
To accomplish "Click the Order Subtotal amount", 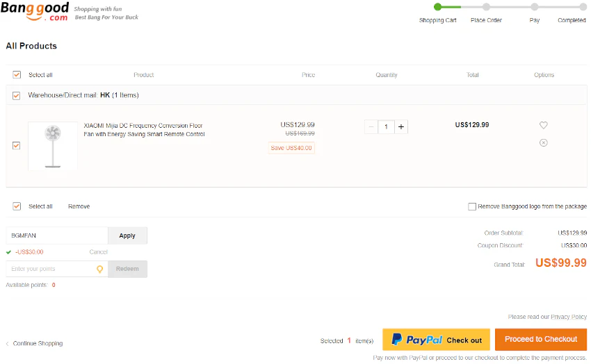I will (x=572, y=233).
